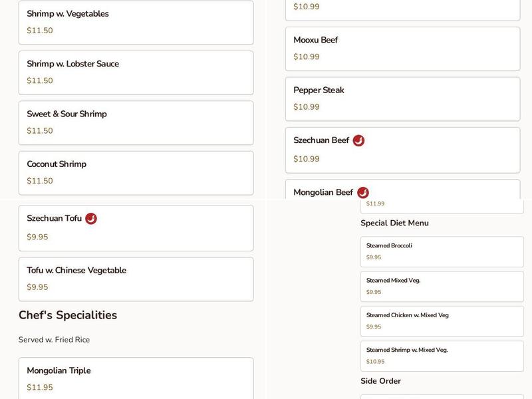
Task: Open the Pepper Steak menu card
Action: pos(402,98)
